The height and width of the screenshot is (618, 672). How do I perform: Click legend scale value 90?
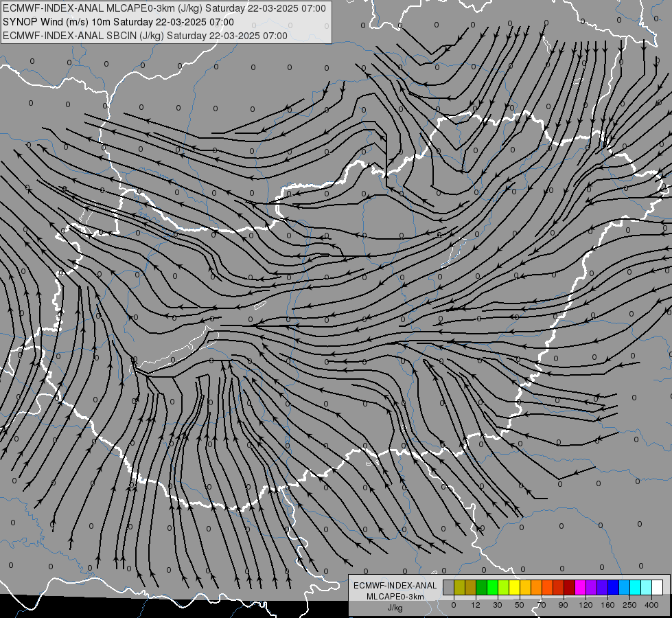tap(563, 605)
